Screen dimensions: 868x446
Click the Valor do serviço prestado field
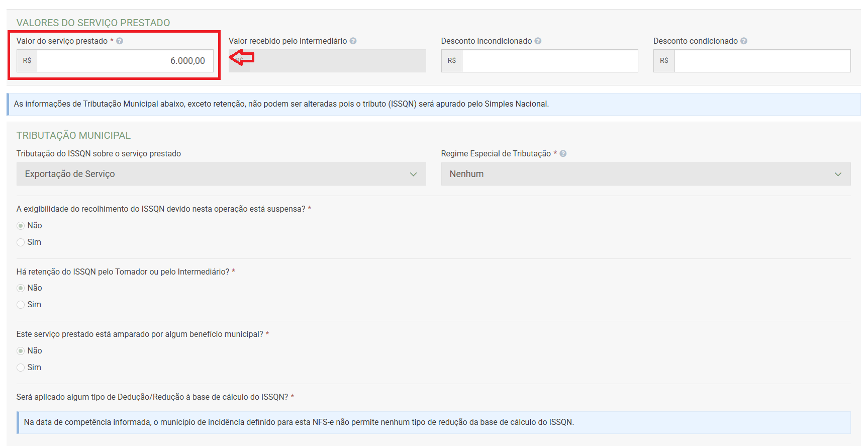(x=125, y=61)
